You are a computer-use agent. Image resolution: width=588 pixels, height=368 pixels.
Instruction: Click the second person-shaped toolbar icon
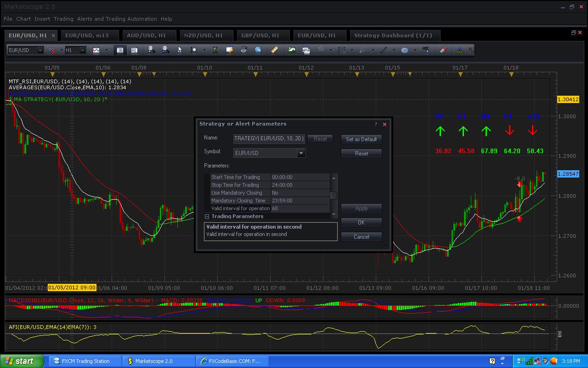click(165, 50)
